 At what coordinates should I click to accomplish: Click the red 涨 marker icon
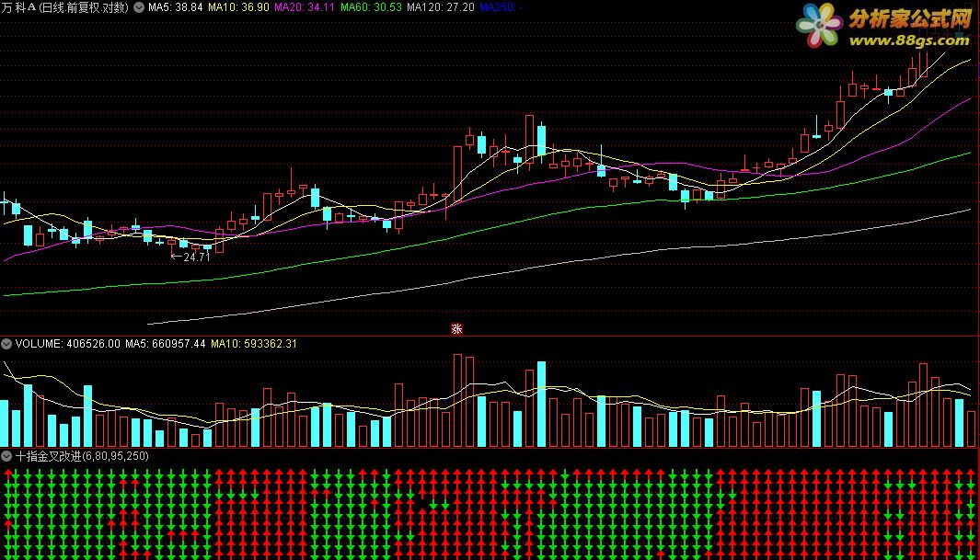point(457,329)
